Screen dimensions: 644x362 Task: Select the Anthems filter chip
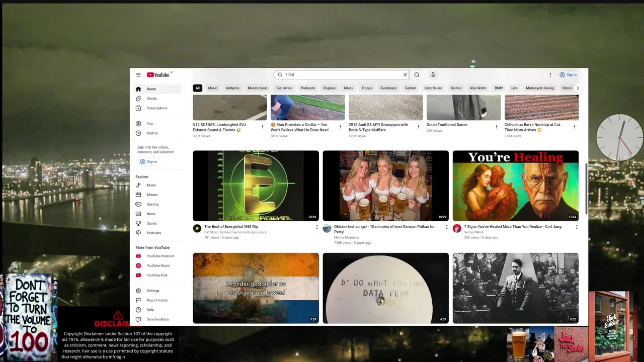232,88
